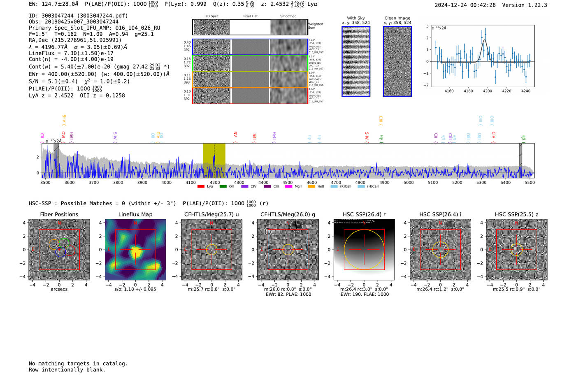Click the z: 2.4532 Lyα header value
The width and height of the screenshot is (576, 392).
click(x=289, y=4)
